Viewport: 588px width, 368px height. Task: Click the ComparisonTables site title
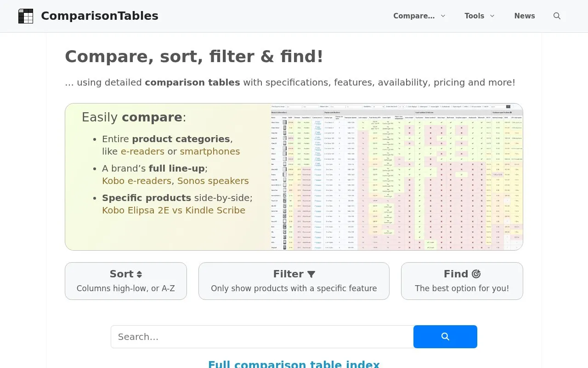100,16
